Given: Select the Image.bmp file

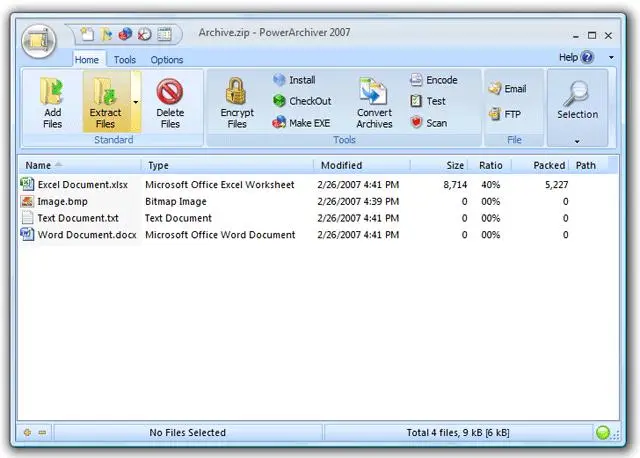Looking at the screenshot, I should [x=62, y=202].
